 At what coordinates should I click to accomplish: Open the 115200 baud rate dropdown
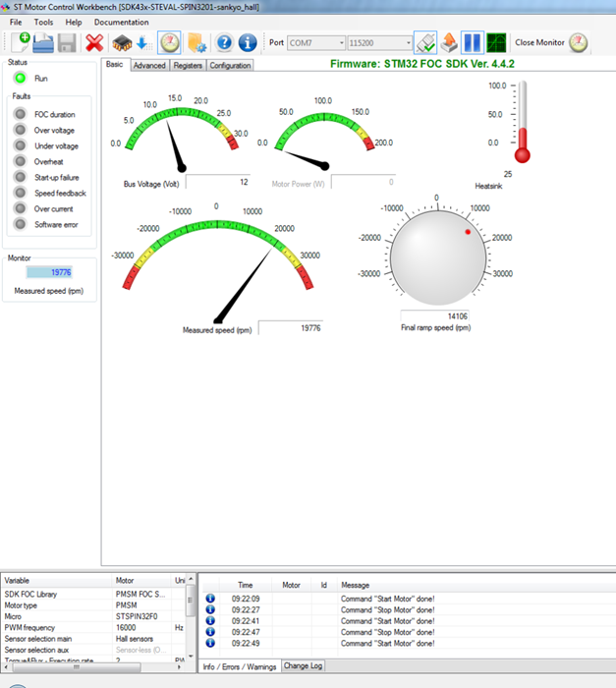(x=380, y=43)
